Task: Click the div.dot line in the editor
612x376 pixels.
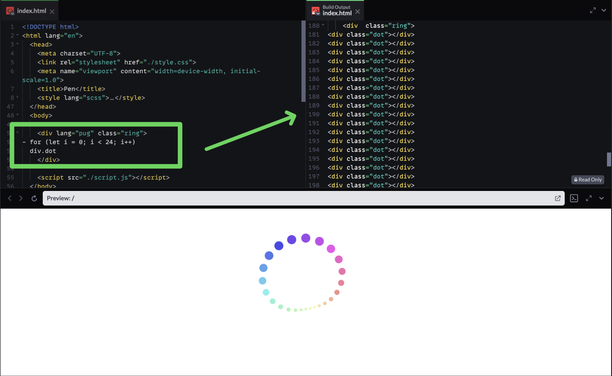Action: (43, 151)
